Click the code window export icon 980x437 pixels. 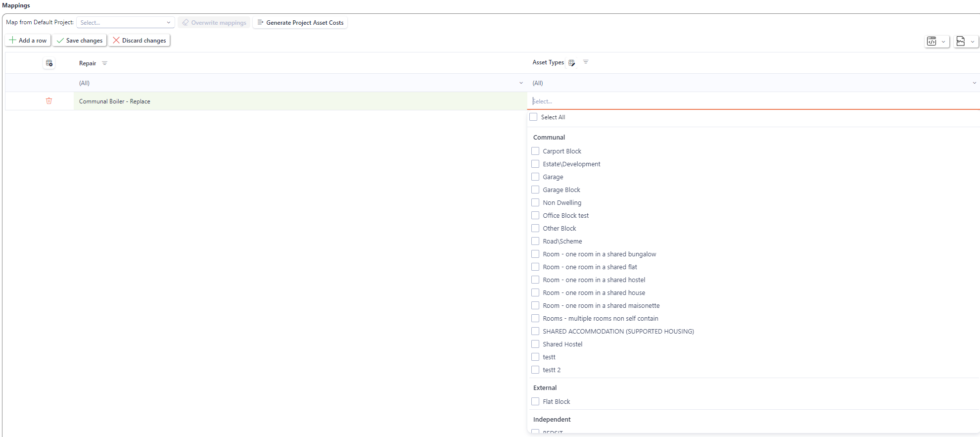pos(932,42)
